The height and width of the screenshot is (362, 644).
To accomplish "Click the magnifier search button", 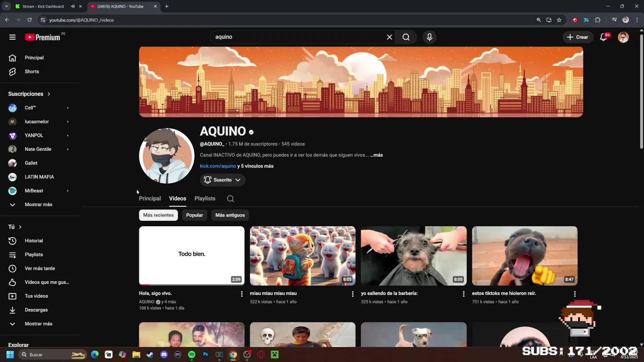I will click(x=406, y=37).
